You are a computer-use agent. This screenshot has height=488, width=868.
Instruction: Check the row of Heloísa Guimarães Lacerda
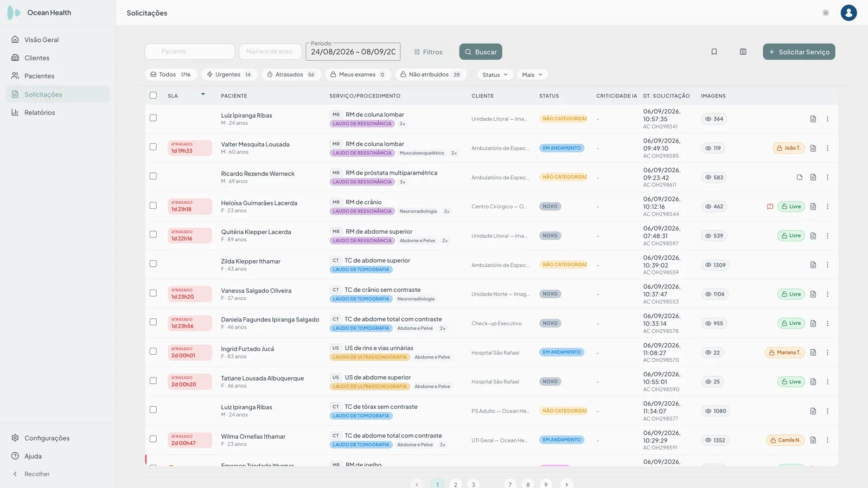click(x=153, y=206)
